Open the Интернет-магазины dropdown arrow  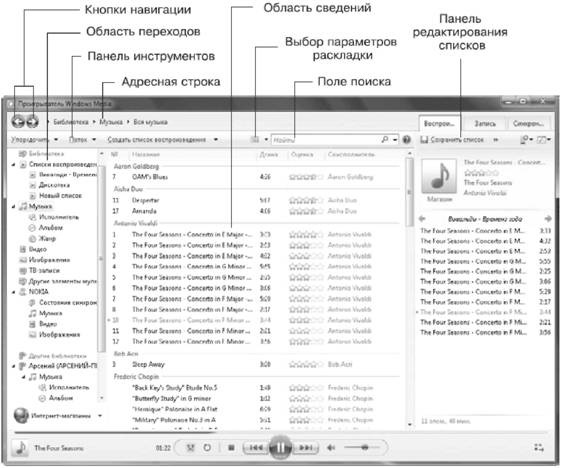pyautogui.click(x=100, y=415)
